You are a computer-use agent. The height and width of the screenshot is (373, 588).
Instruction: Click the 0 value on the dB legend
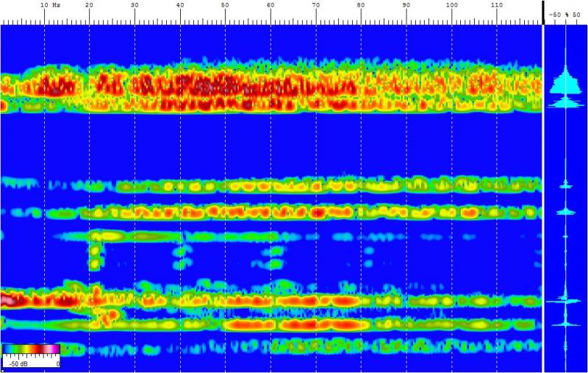point(58,364)
